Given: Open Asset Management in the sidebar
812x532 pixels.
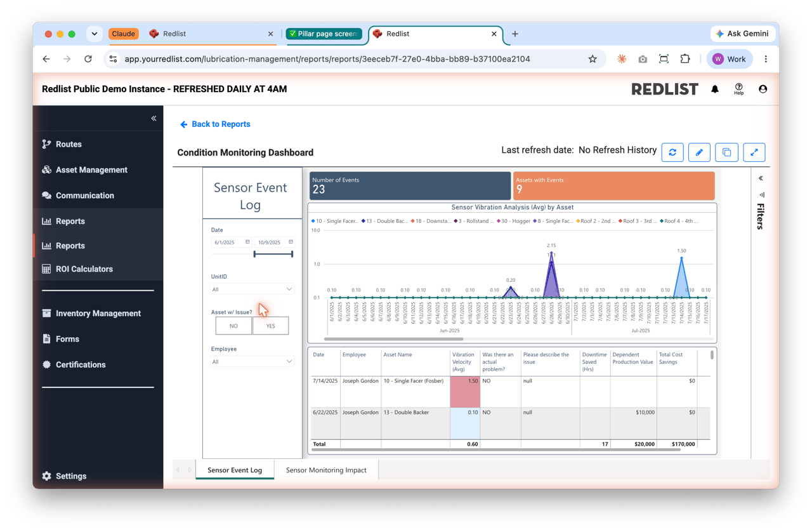Looking at the screenshot, I should point(84,170).
